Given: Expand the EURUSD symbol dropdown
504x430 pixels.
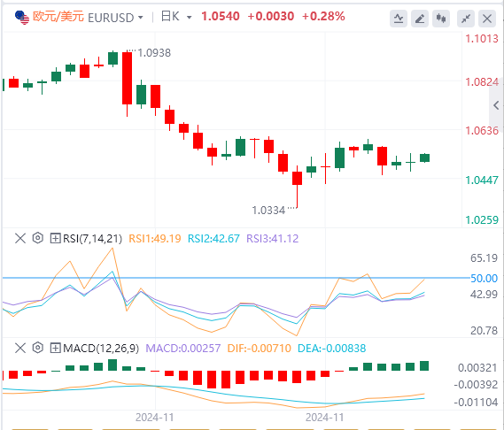Looking at the screenshot, I should click(x=141, y=18).
